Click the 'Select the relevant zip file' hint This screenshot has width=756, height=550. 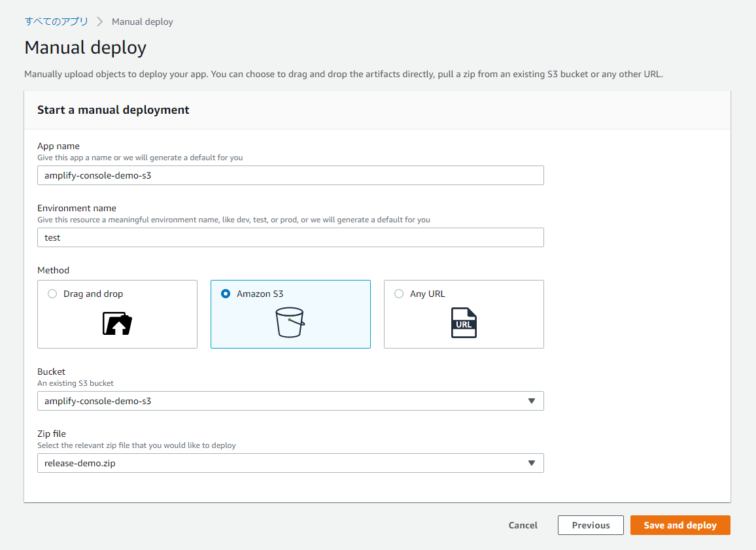tap(137, 445)
